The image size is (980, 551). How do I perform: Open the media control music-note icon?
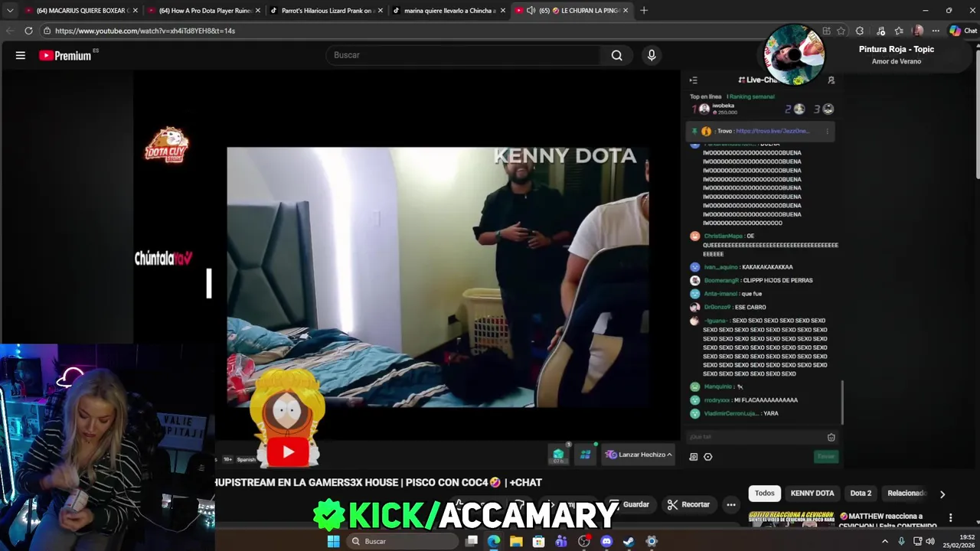[880, 31]
